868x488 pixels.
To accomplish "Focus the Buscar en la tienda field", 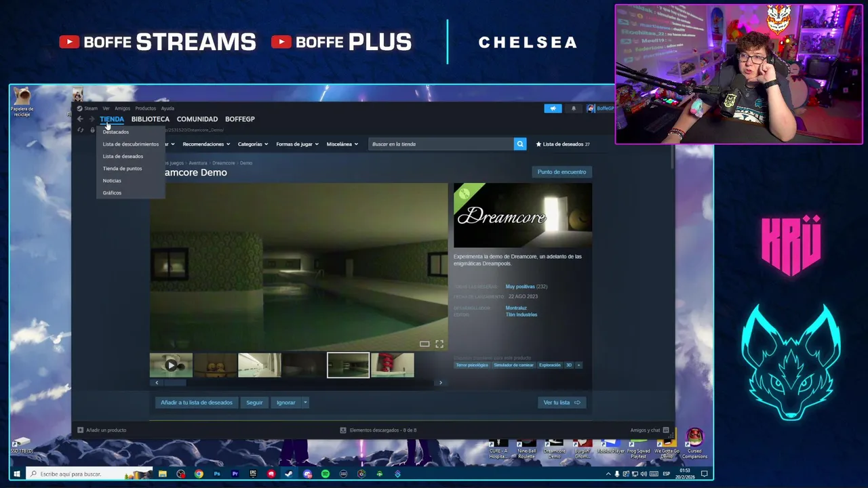I will pyautogui.click(x=441, y=144).
